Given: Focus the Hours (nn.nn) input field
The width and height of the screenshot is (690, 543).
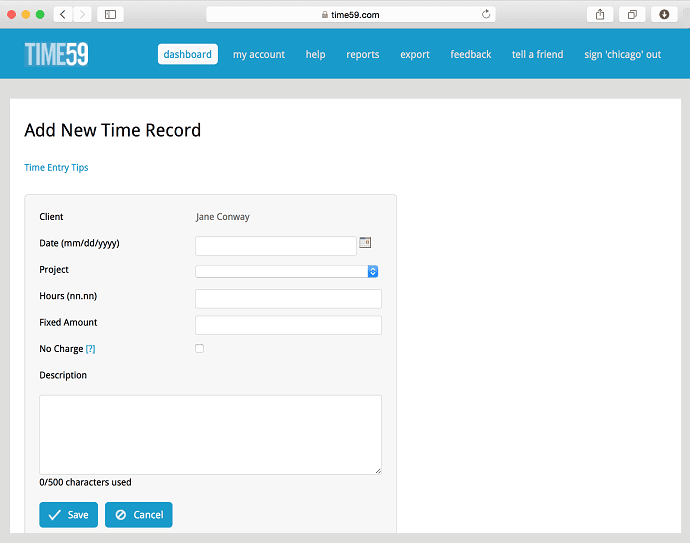Looking at the screenshot, I should [x=288, y=298].
